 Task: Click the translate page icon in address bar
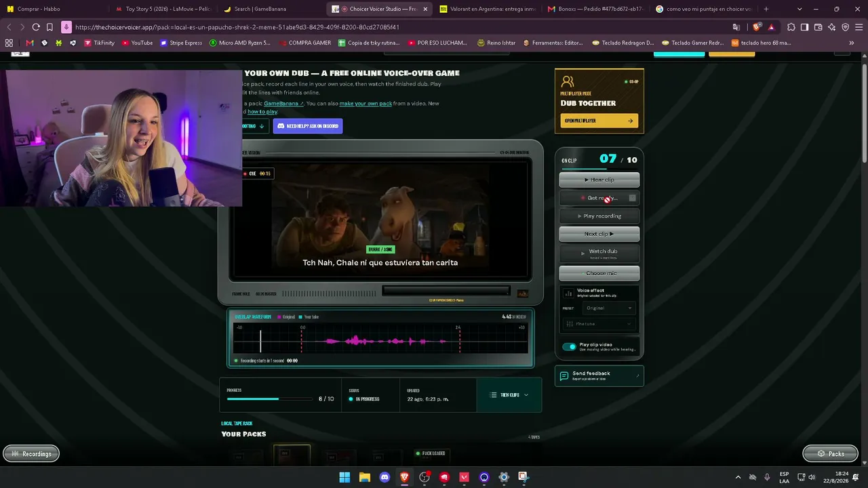click(x=736, y=27)
